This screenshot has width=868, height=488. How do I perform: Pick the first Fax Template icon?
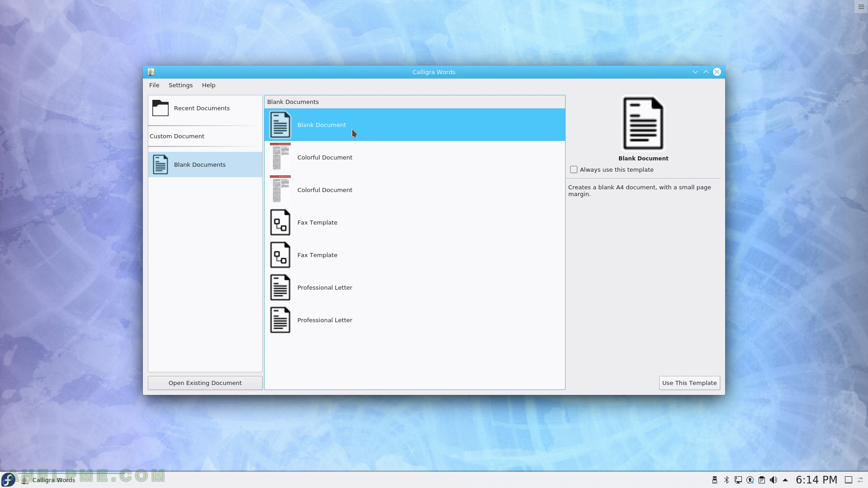tap(280, 222)
